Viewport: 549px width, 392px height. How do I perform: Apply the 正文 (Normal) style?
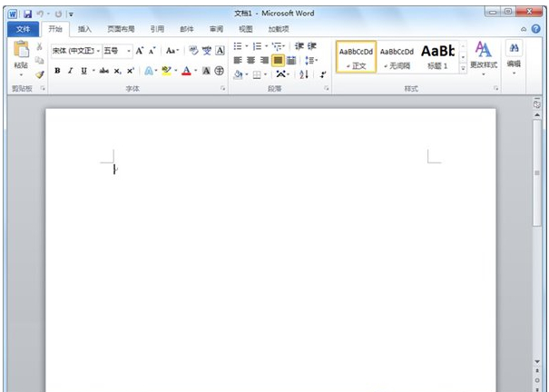[x=356, y=57]
